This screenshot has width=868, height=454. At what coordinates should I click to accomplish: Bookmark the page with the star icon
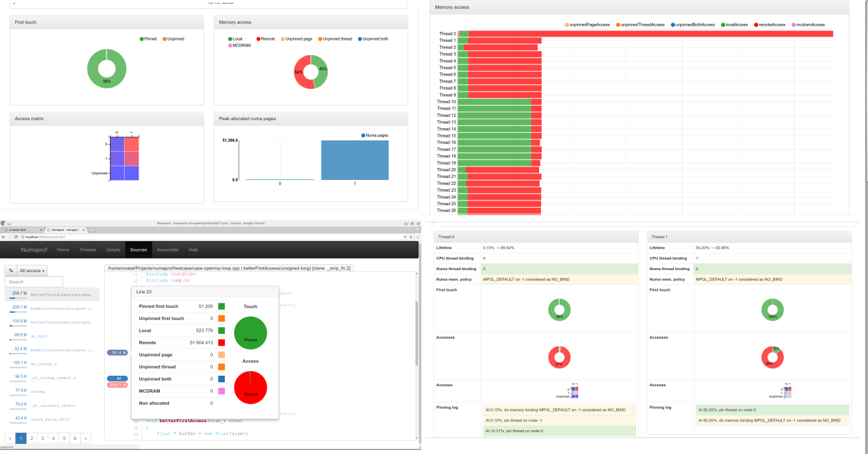(x=411, y=237)
